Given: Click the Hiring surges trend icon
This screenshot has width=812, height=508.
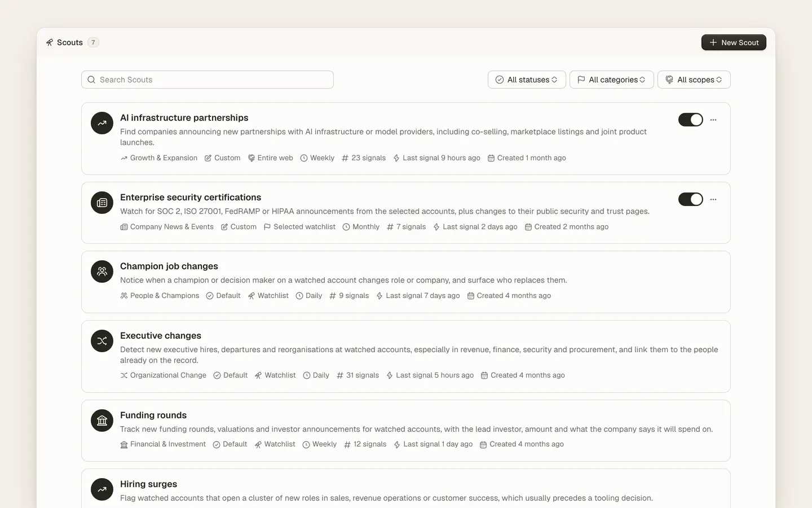Looking at the screenshot, I should 102,489.
